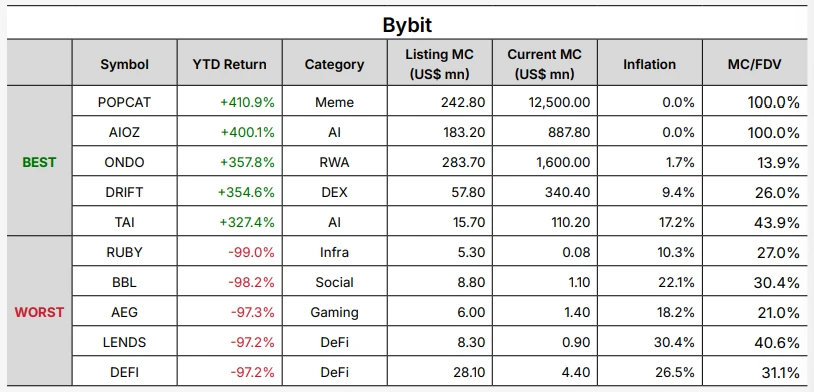Select the Inflation column header
This screenshot has width=814, height=392.
(649, 63)
